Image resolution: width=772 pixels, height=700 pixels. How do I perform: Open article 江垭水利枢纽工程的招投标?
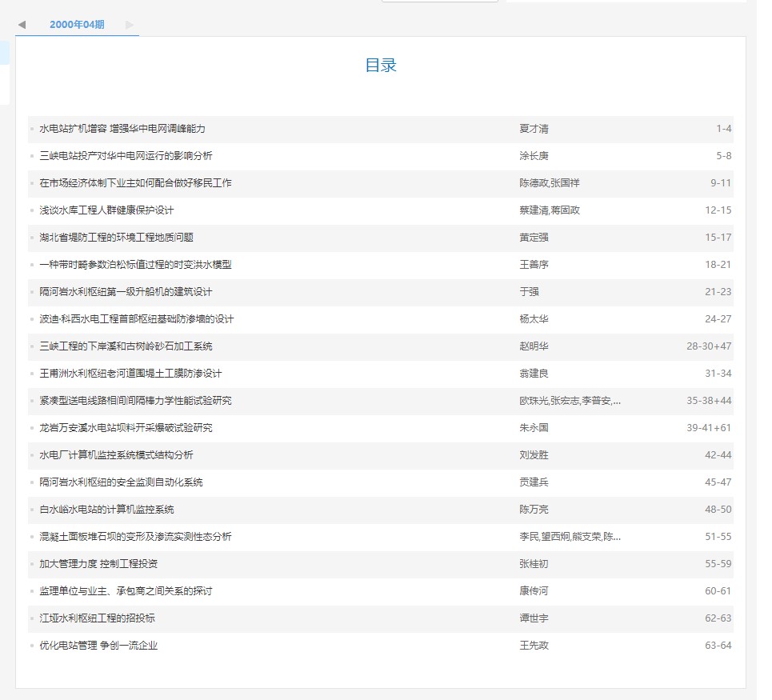[97, 618]
